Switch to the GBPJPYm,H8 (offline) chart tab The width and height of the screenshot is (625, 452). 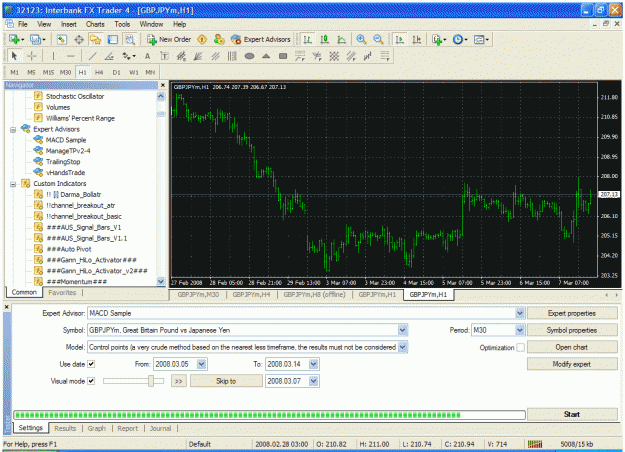pos(314,295)
